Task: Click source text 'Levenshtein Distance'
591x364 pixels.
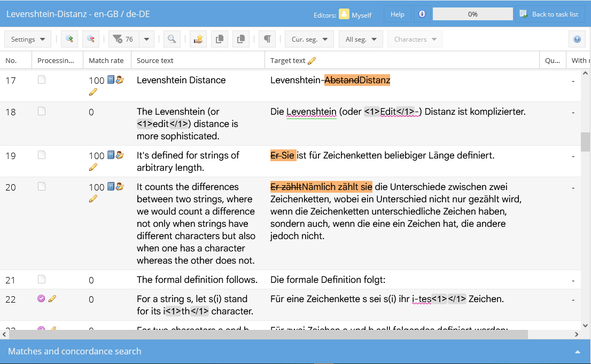Action: [181, 80]
